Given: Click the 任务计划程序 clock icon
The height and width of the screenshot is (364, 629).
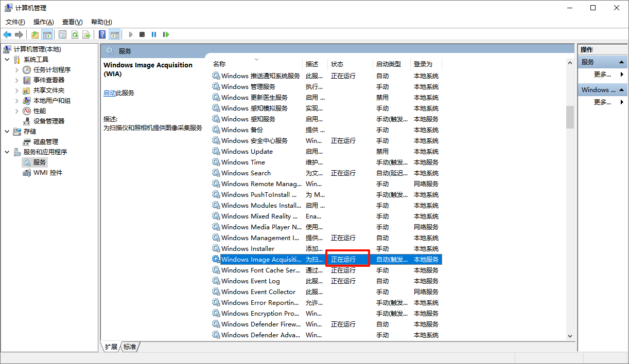Looking at the screenshot, I should [x=27, y=70].
